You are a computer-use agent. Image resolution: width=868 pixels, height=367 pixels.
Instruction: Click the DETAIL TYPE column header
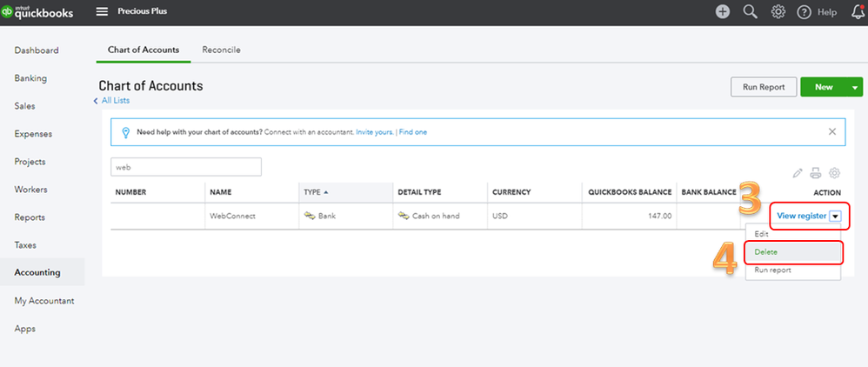(419, 192)
